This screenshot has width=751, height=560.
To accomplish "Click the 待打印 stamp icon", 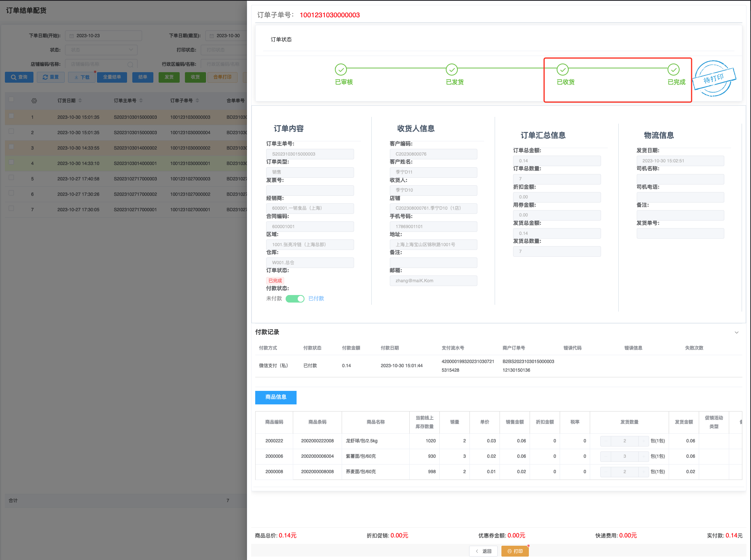I will pos(713,79).
